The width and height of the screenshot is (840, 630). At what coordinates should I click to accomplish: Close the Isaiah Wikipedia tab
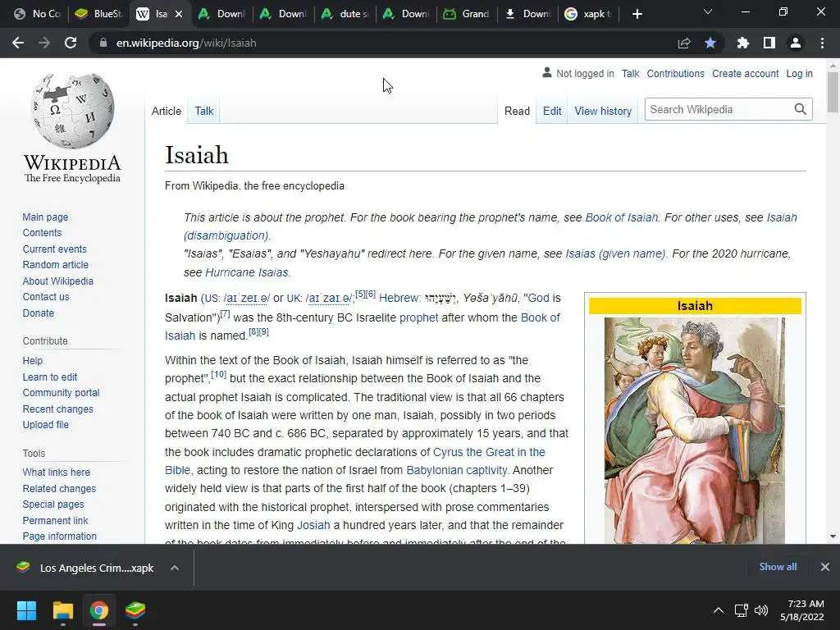179,14
